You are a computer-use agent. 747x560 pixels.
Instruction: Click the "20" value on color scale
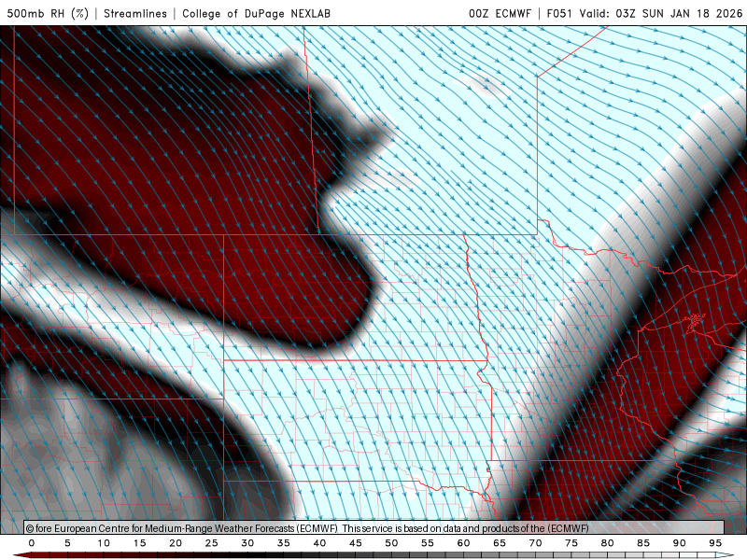176,543
